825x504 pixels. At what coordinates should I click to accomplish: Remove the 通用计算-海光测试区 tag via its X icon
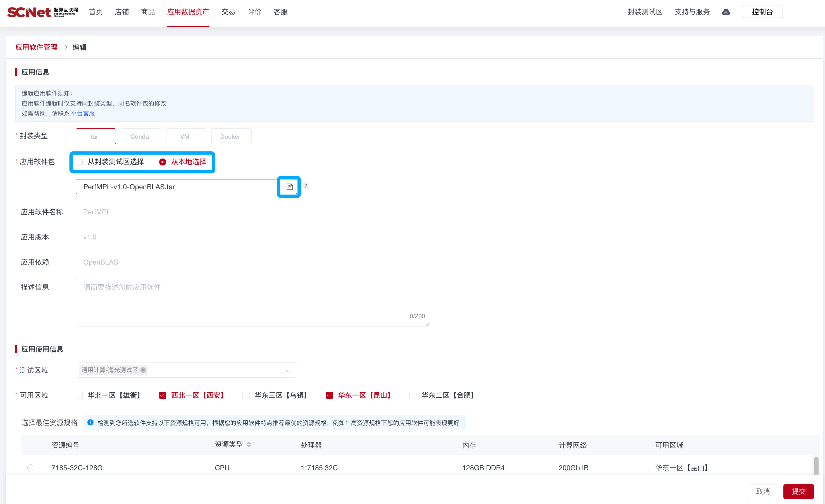143,370
